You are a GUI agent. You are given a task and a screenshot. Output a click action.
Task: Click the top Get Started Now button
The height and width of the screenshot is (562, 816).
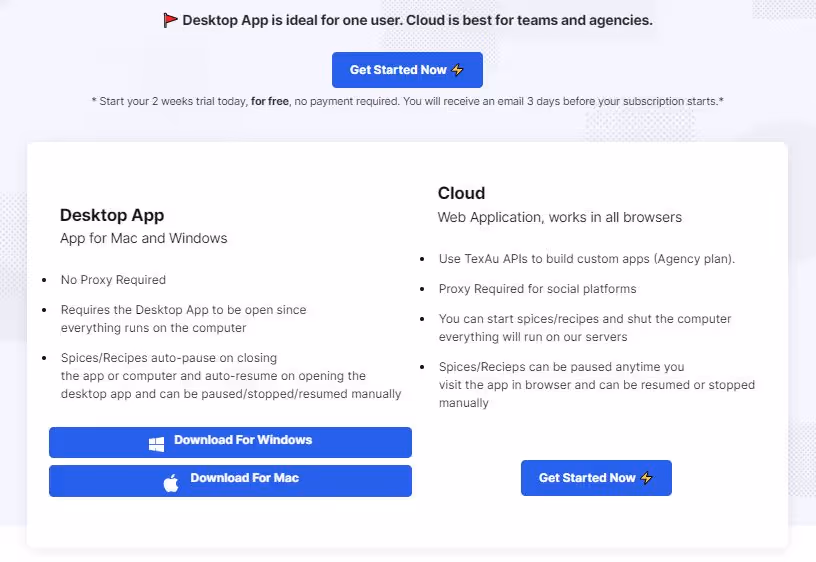point(407,70)
